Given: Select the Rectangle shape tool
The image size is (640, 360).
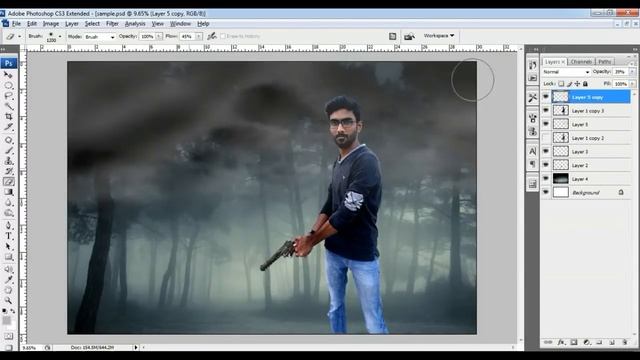Looking at the screenshot, I should tap(8, 257).
